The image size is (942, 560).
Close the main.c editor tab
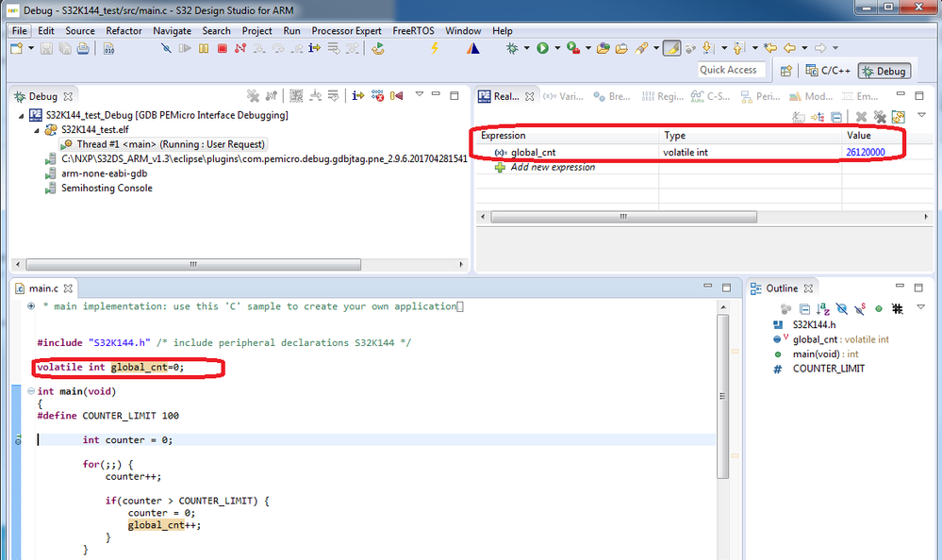69,288
